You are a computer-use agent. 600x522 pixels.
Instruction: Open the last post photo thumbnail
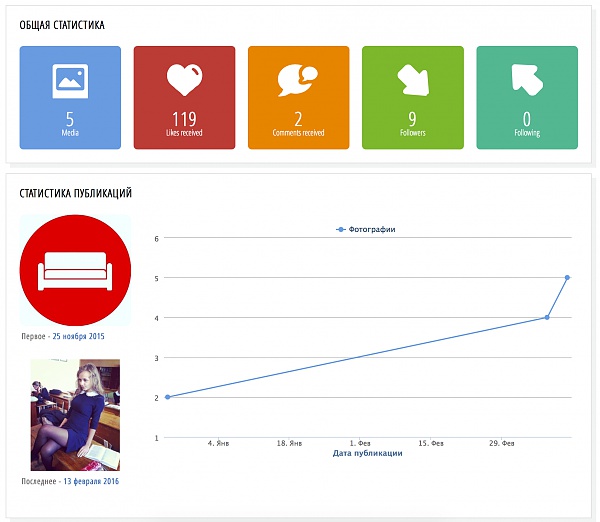point(75,415)
